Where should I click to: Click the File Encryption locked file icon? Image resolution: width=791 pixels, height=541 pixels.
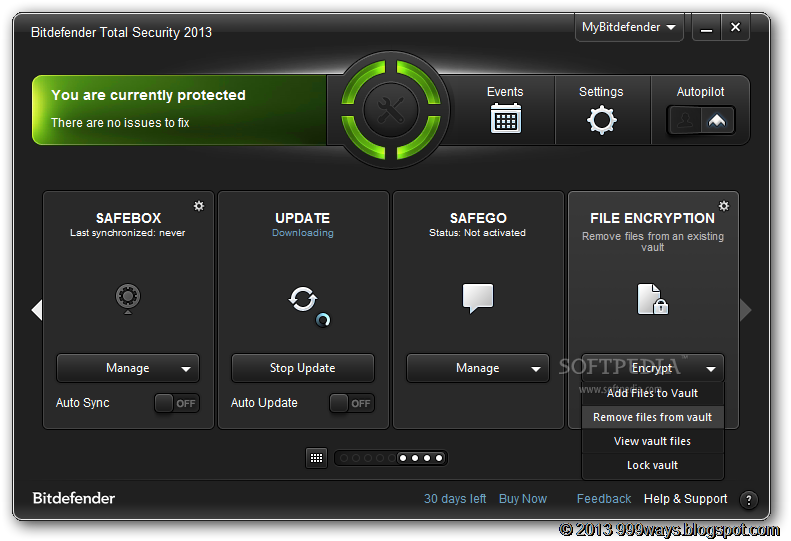(653, 299)
